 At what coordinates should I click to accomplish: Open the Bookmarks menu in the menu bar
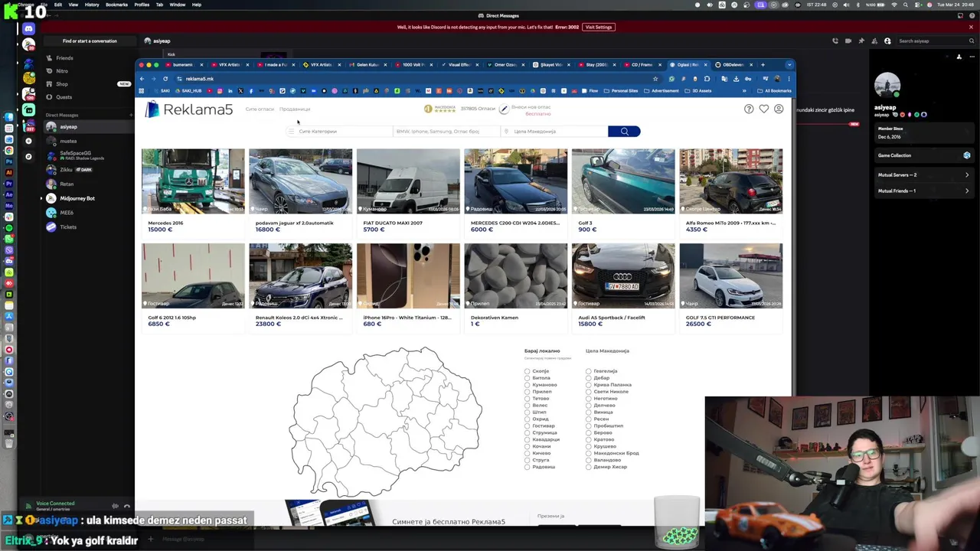[116, 5]
